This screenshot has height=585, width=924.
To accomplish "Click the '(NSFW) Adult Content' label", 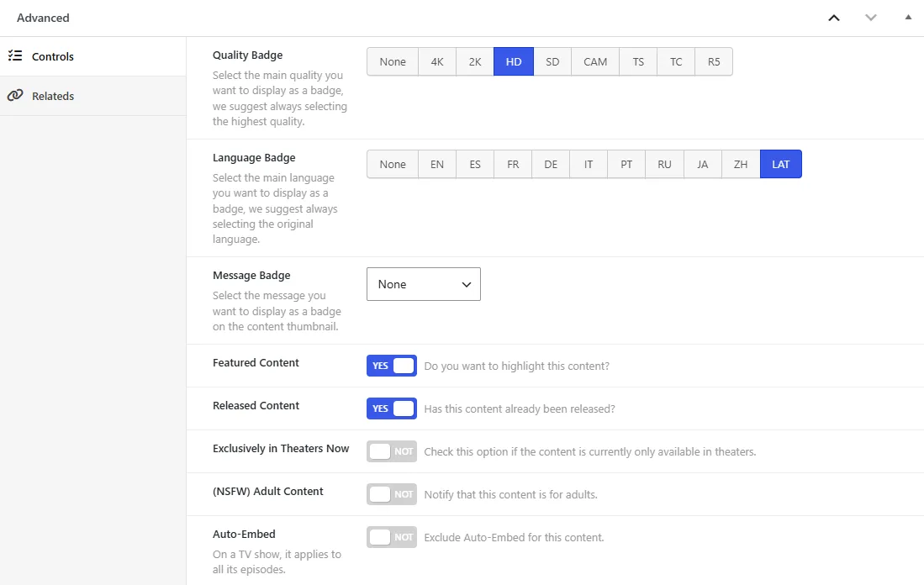I will [268, 492].
